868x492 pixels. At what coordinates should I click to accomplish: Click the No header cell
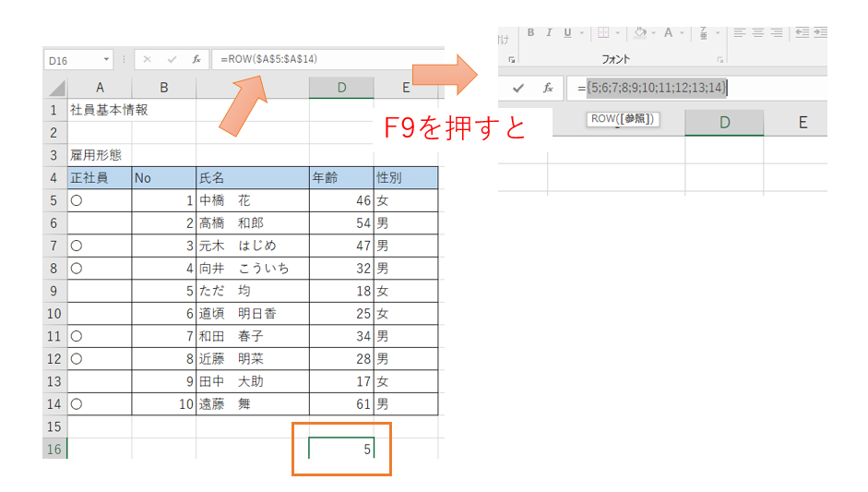(x=164, y=178)
